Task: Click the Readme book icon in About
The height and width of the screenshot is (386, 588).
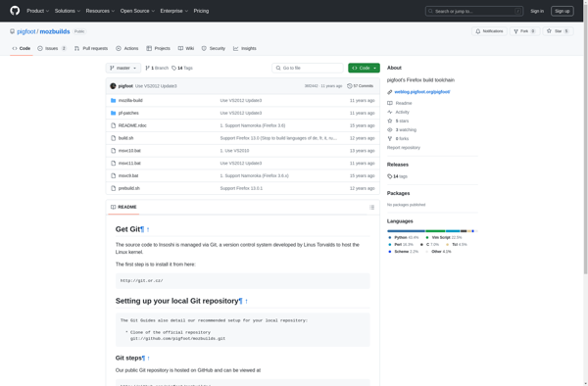Action: point(390,103)
